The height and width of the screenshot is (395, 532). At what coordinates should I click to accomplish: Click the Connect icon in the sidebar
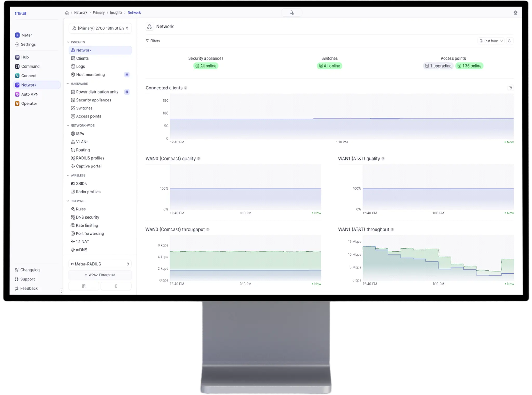tap(17, 75)
